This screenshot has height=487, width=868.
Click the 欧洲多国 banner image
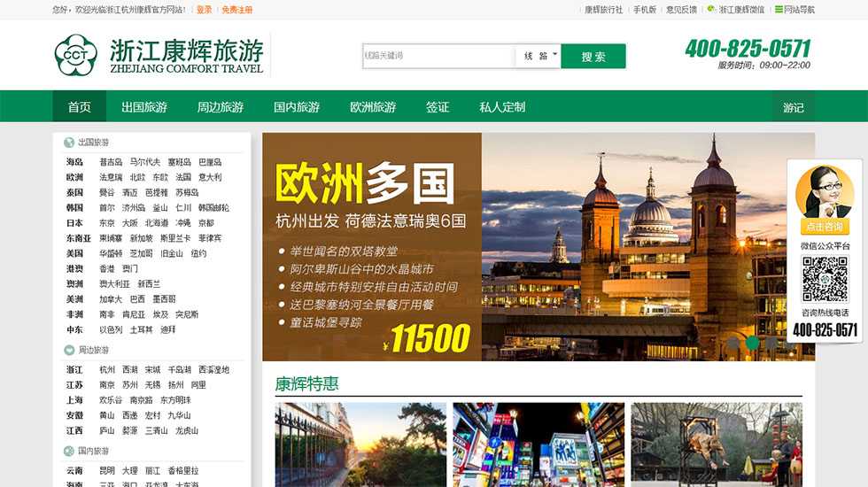point(539,247)
